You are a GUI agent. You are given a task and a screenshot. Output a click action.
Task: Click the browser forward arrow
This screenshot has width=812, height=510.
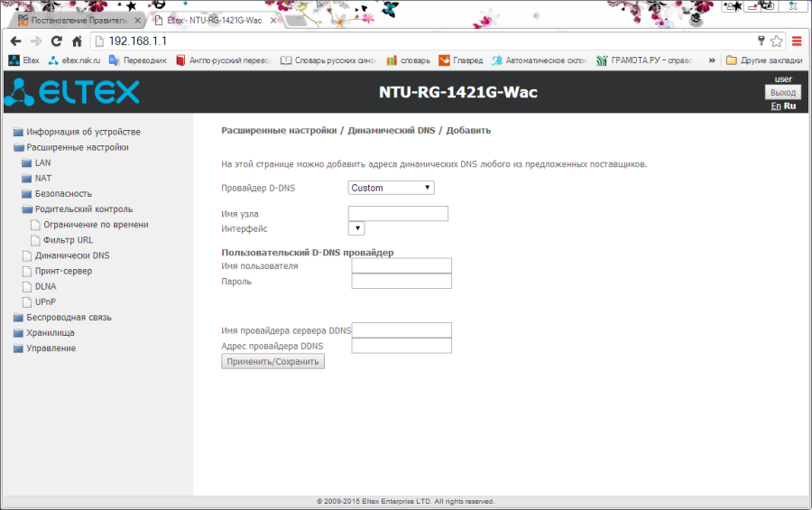pyautogui.click(x=36, y=41)
